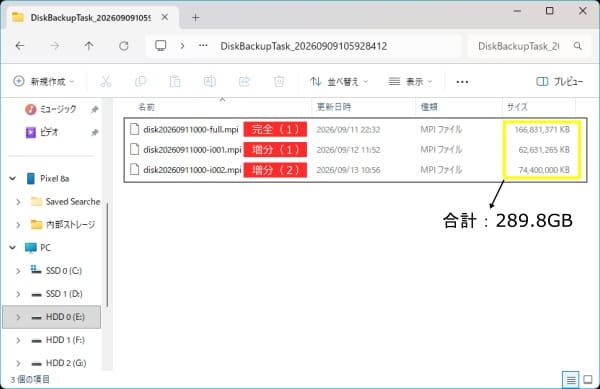Open the ミュージック quick access folder
Image resolution: width=600 pixels, height=389 pixels.
click(58, 109)
